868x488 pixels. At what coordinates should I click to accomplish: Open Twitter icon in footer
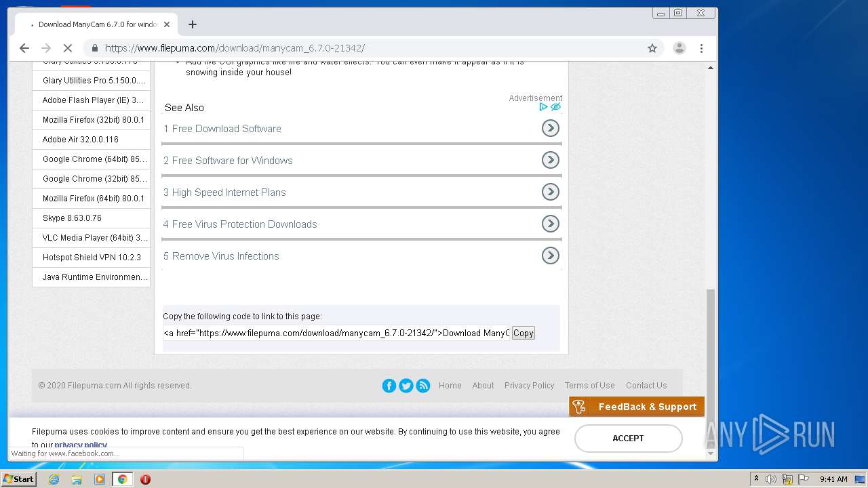click(406, 386)
